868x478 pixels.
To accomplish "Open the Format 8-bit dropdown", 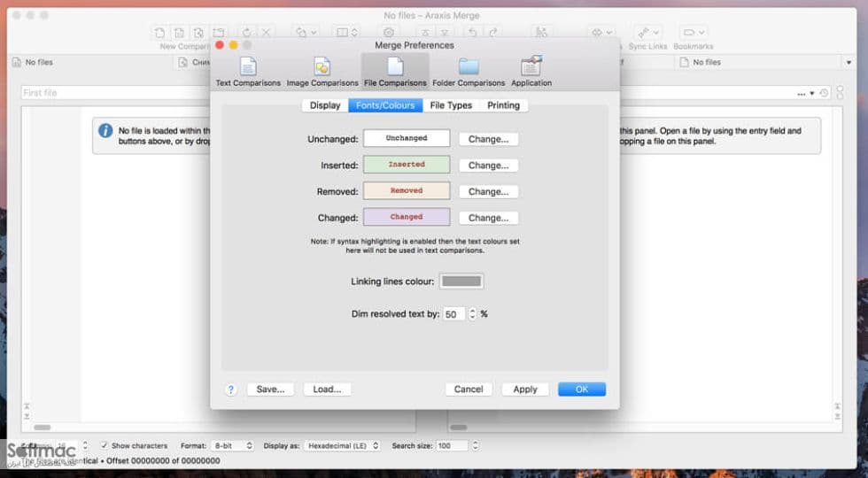I will (x=232, y=445).
